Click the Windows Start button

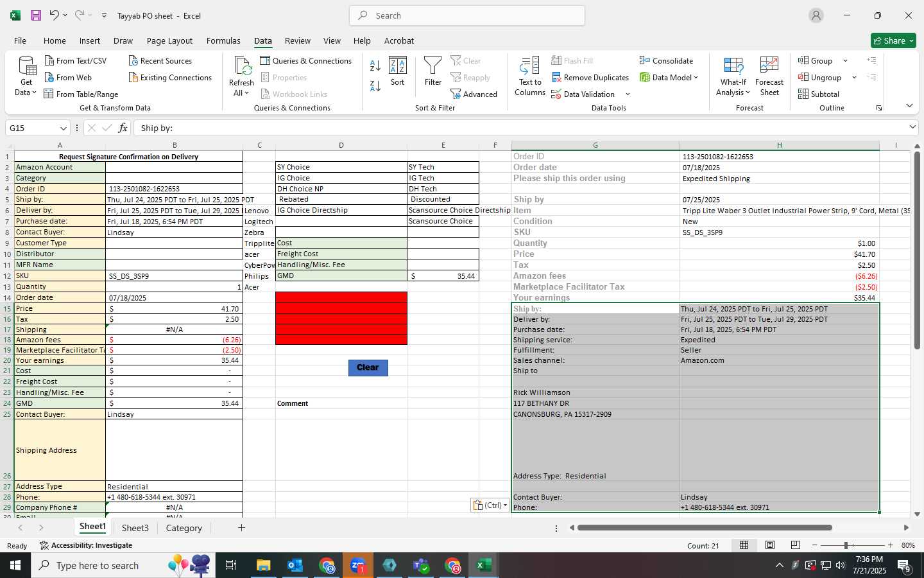[x=15, y=565]
